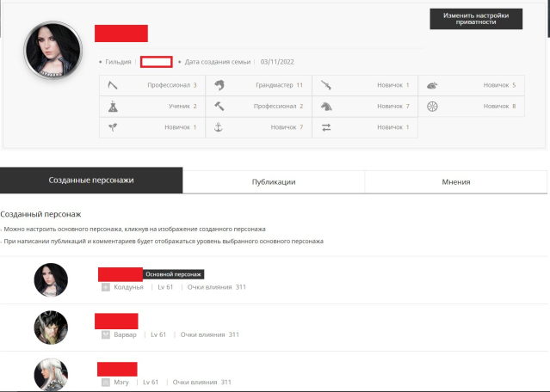Image resolution: width=550 pixels, height=392 pixels.
Task: Click the Варвар class icon
Action: (106, 334)
